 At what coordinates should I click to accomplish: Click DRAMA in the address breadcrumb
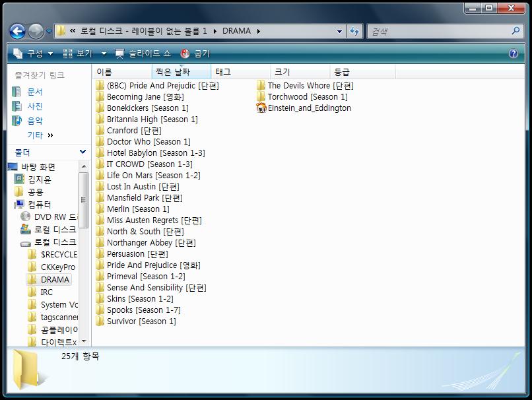pos(236,31)
